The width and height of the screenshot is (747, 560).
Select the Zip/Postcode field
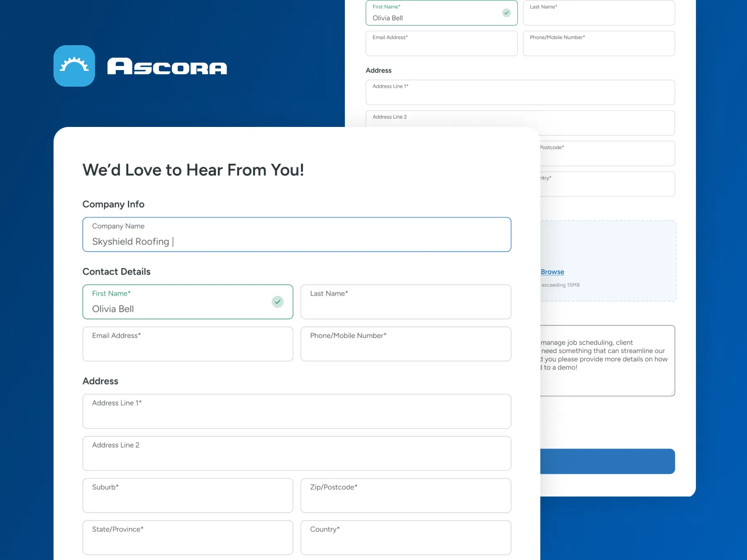[406, 496]
